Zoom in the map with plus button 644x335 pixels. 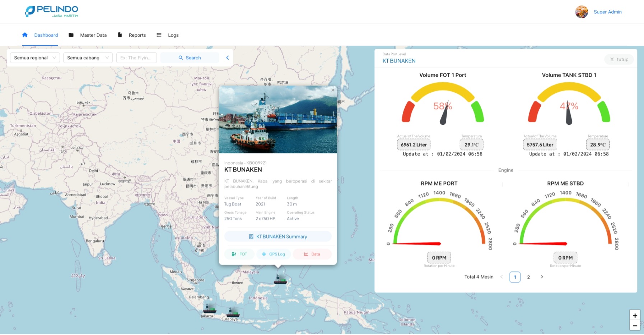pyautogui.click(x=635, y=316)
